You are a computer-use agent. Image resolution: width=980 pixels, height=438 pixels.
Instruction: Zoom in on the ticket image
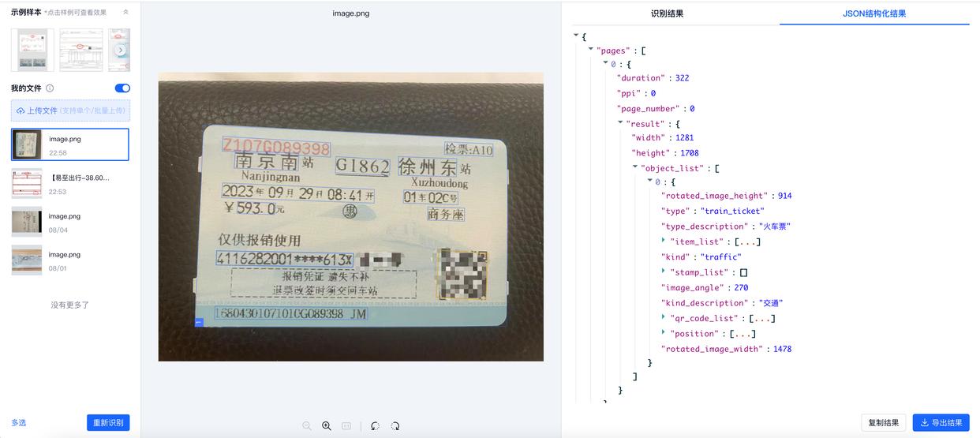click(327, 425)
